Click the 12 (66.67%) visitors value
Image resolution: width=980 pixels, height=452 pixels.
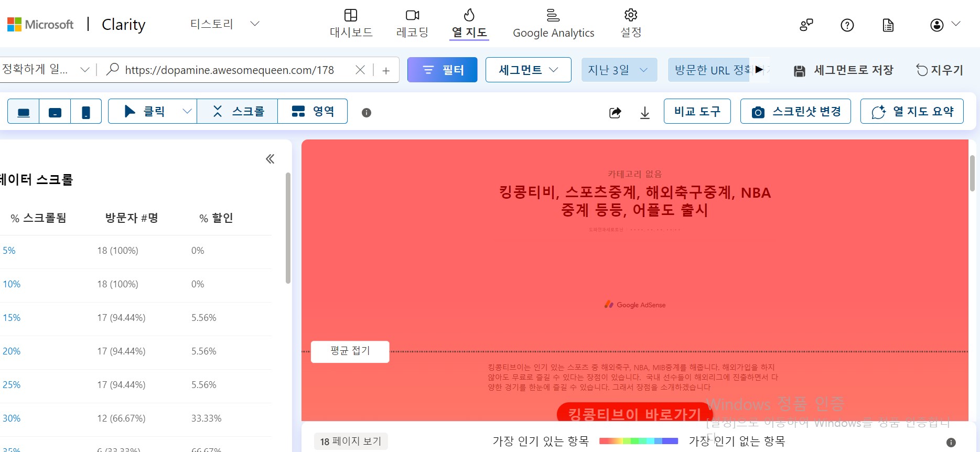click(121, 418)
